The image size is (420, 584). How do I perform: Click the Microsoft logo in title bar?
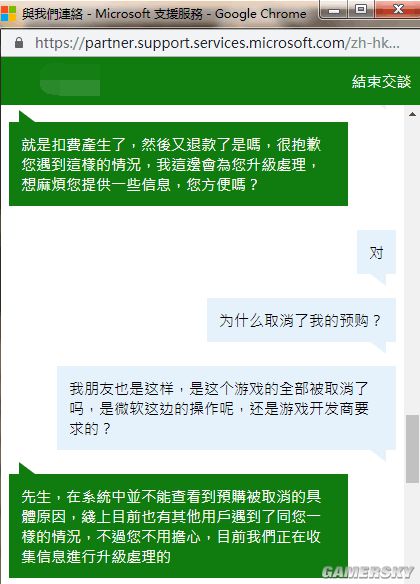tap(8, 13)
